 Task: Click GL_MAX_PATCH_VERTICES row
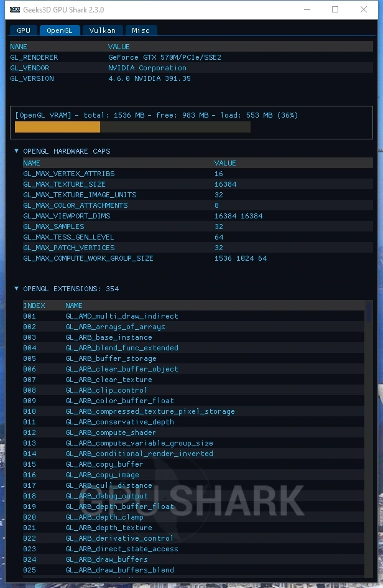tap(198, 248)
